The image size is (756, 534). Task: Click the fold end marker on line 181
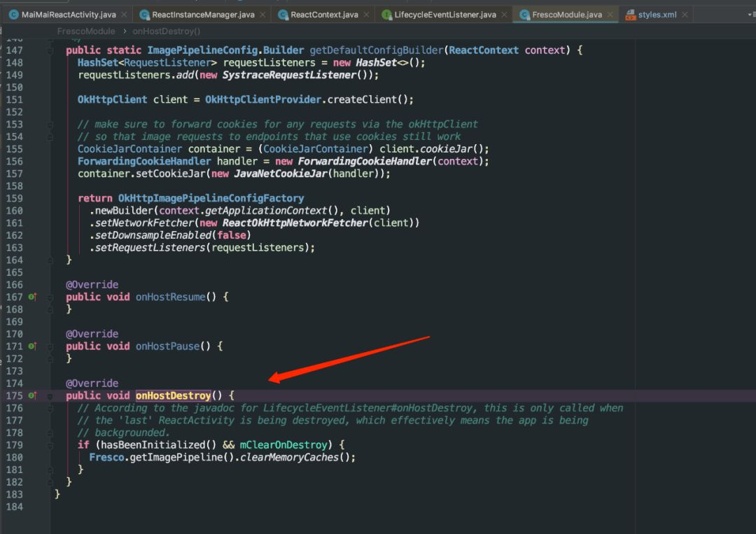[x=50, y=470]
